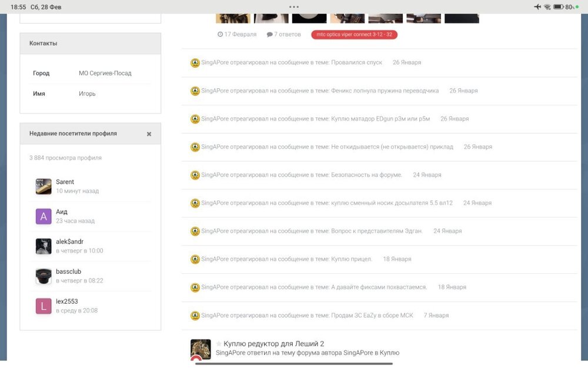
Task: Click the mute icon in the status bar
Action: click(x=537, y=7)
